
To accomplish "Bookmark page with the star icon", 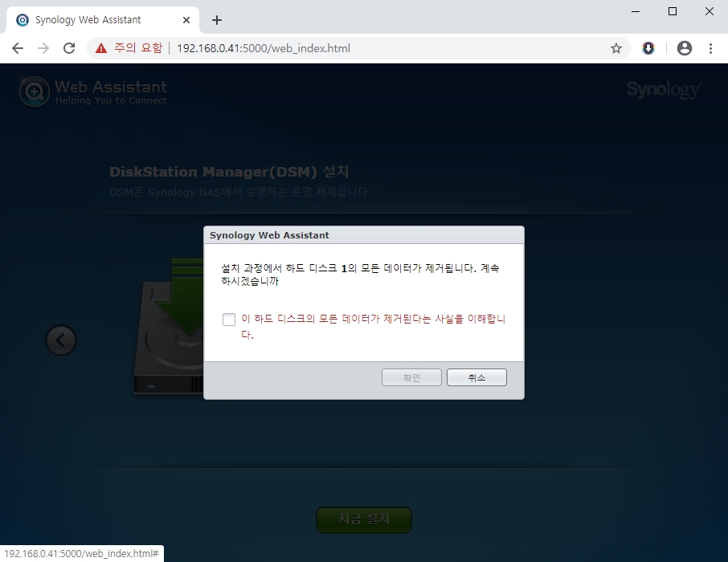I will pos(616,48).
